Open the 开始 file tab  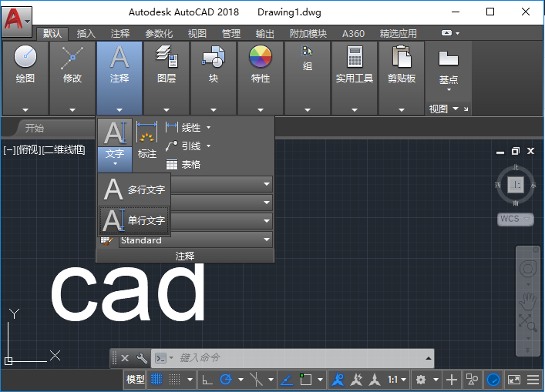[x=35, y=128]
